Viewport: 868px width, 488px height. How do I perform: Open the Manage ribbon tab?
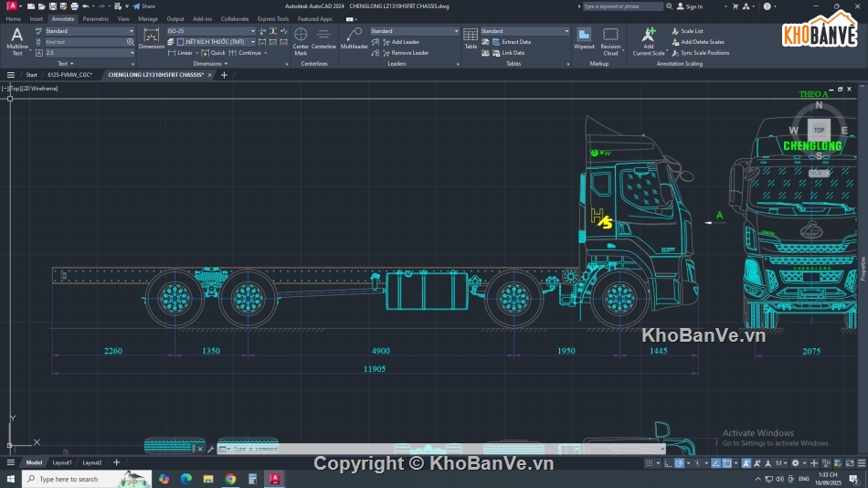(148, 19)
